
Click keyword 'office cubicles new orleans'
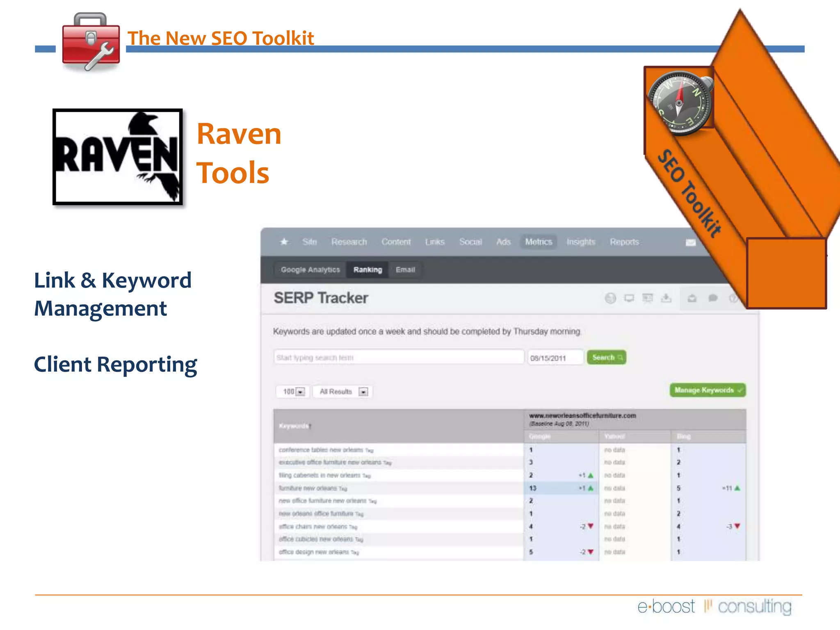tap(316, 539)
